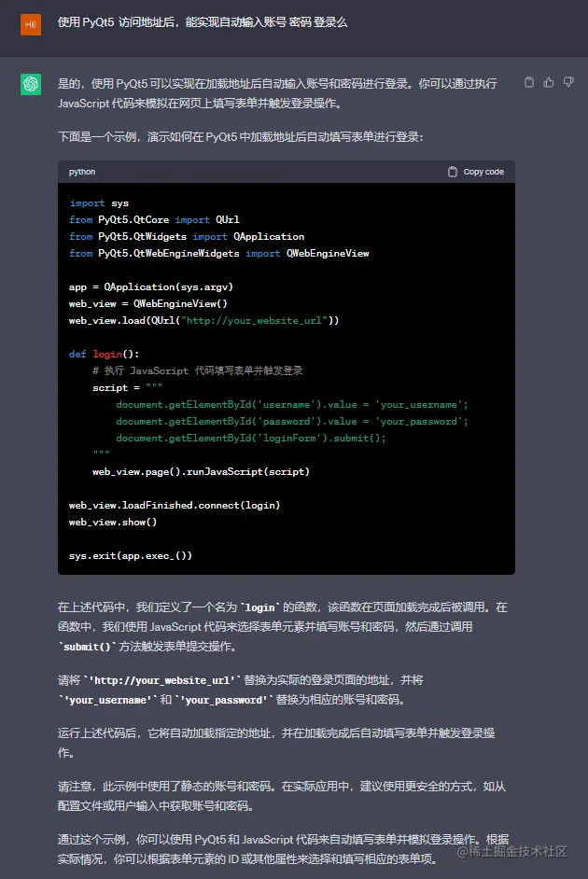Click the QtCore import QUrl line

click(154, 220)
